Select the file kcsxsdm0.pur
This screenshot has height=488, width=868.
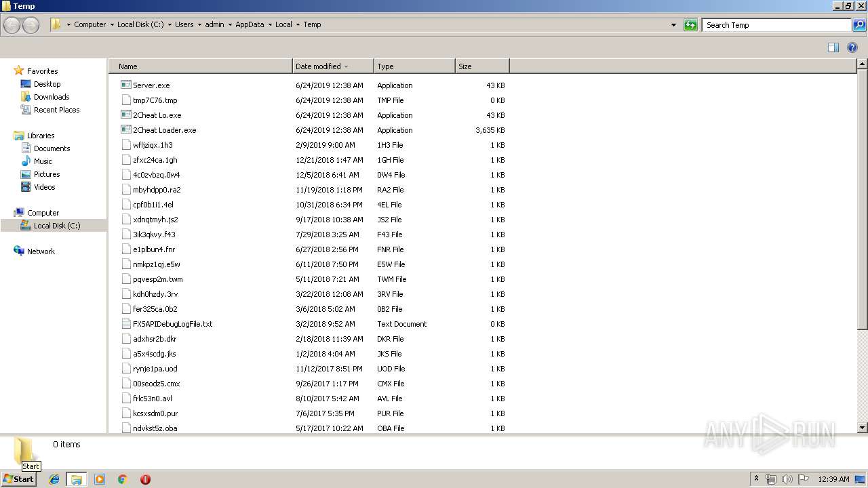(155, 413)
